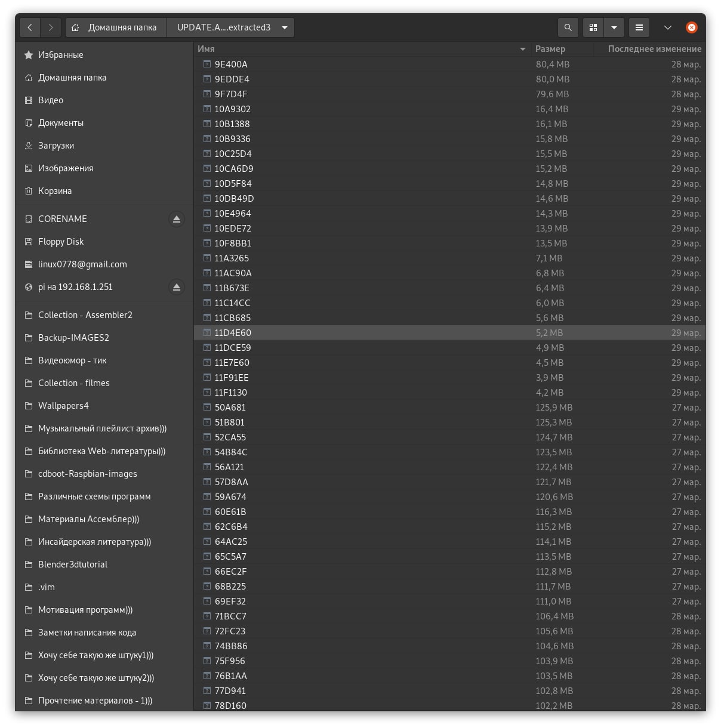
Task: Select the file named 10DB49D
Action: pyautogui.click(x=234, y=198)
